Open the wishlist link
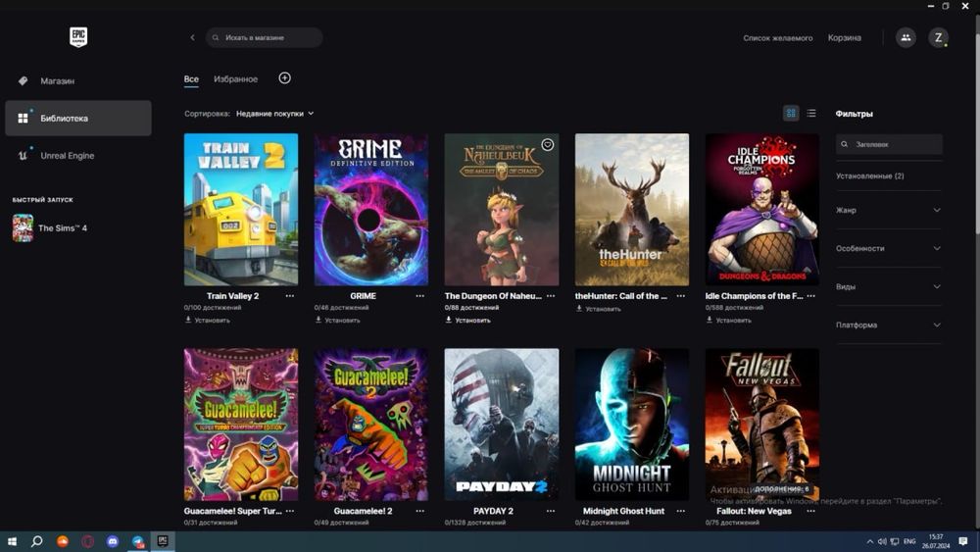The width and height of the screenshot is (980, 552). (777, 38)
